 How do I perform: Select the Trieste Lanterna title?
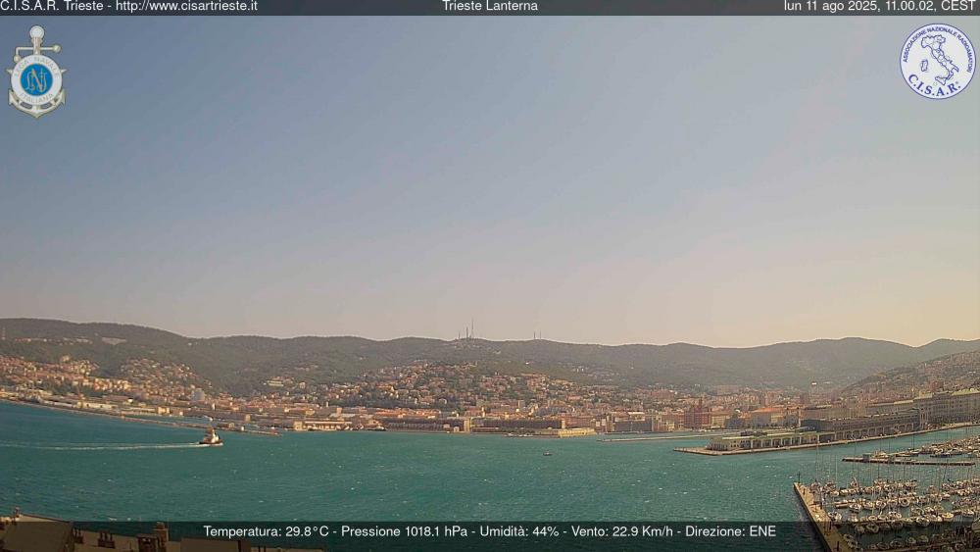click(489, 6)
